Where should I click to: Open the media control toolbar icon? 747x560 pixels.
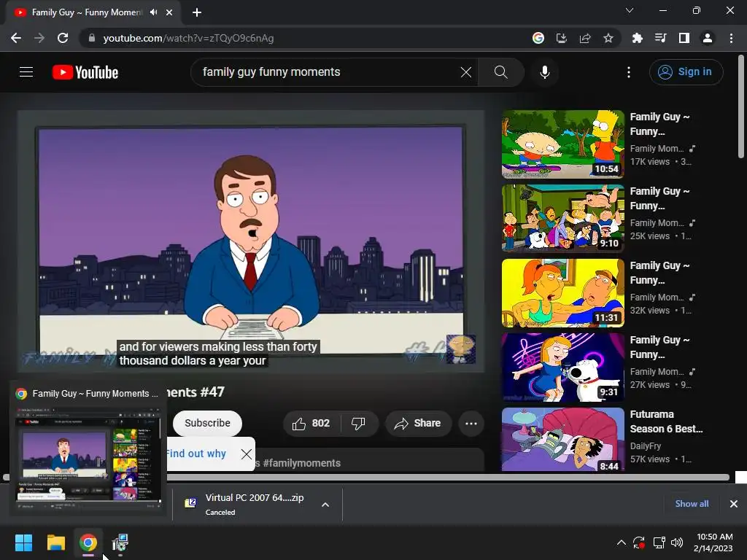pyautogui.click(x=660, y=38)
